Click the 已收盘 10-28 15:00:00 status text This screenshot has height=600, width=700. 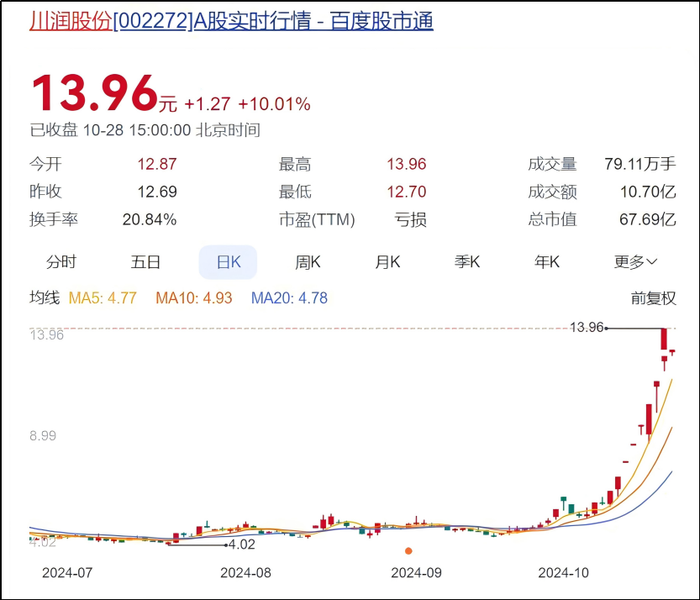point(145,130)
